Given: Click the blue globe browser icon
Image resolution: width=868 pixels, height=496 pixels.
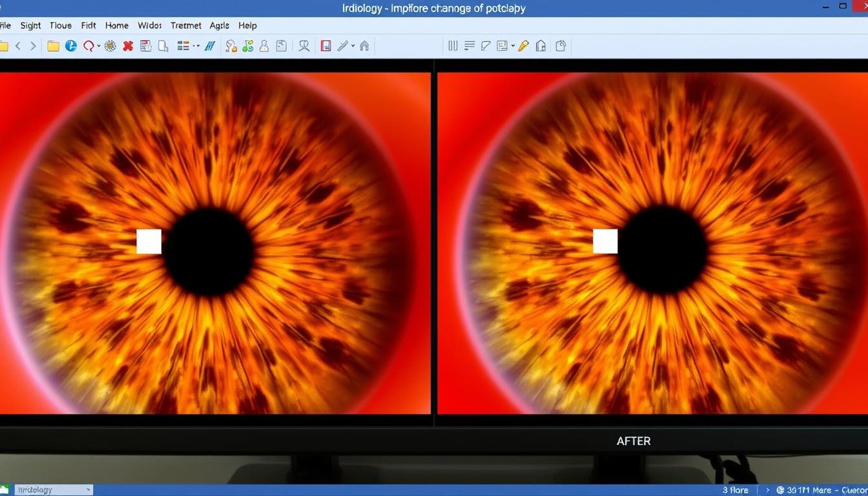Looking at the screenshot, I should coord(71,46).
